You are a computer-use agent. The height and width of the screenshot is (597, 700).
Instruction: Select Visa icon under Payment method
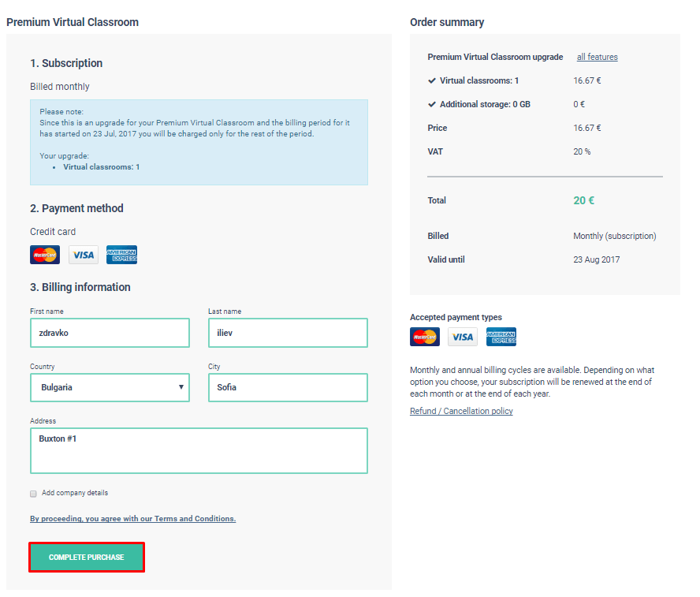(x=84, y=255)
